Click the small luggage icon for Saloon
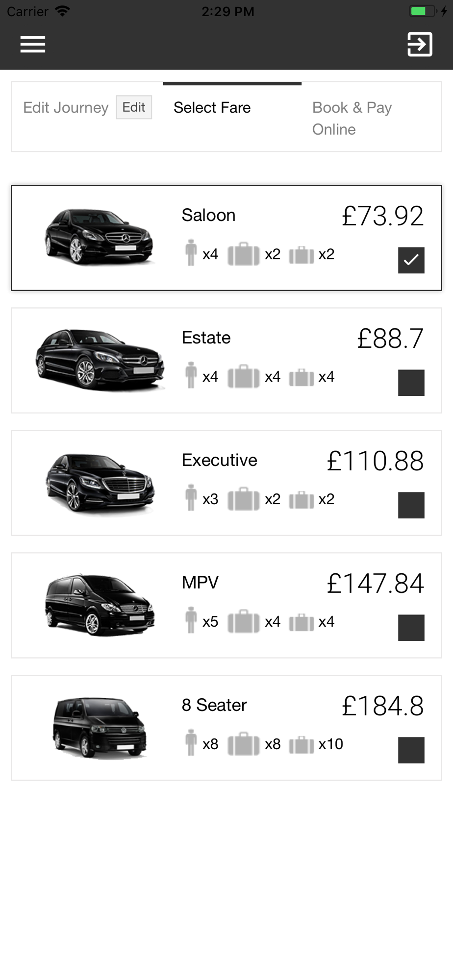 [302, 255]
